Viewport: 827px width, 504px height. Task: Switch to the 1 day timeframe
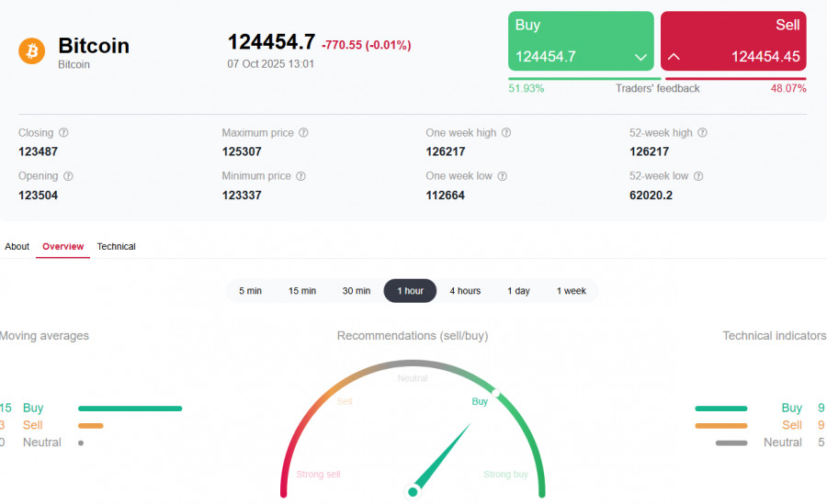pos(518,290)
